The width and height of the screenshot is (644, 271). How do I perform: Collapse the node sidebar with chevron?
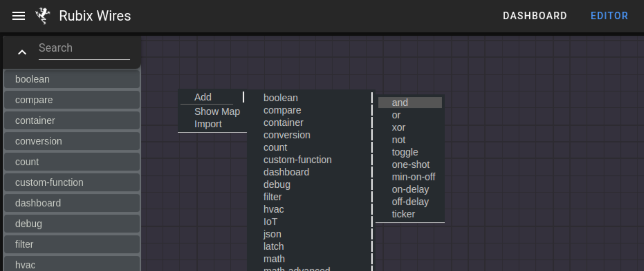(22, 52)
